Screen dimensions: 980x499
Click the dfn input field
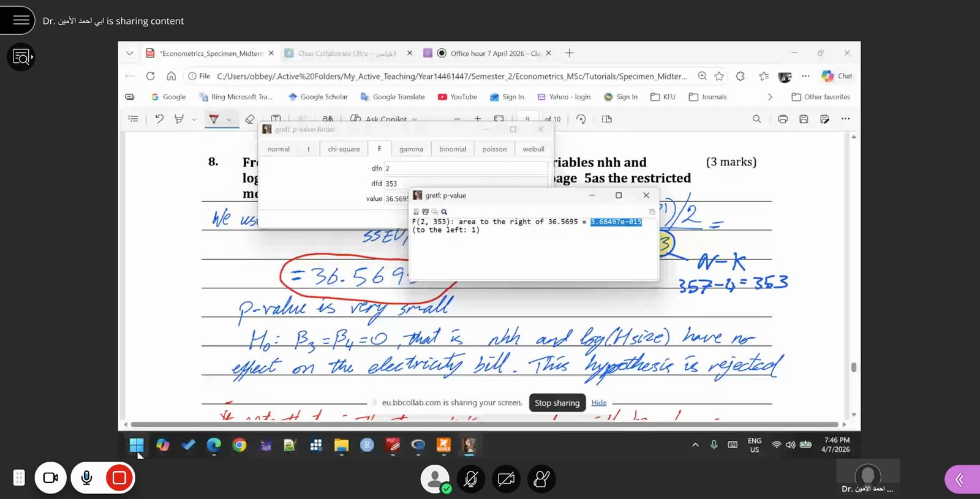pyautogui.click(x=466, y=168)
